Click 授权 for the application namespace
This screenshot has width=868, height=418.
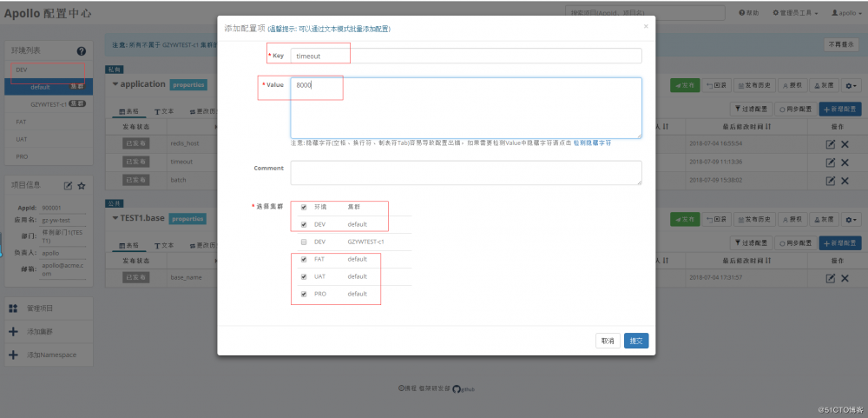pyautogui.click(x=792, y=85)
